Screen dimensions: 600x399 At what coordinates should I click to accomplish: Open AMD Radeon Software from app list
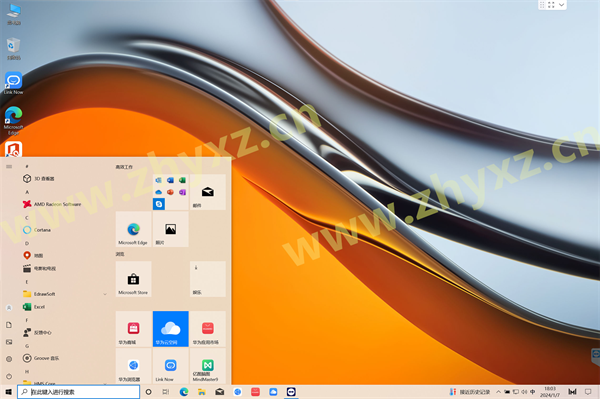pos(52,204)
